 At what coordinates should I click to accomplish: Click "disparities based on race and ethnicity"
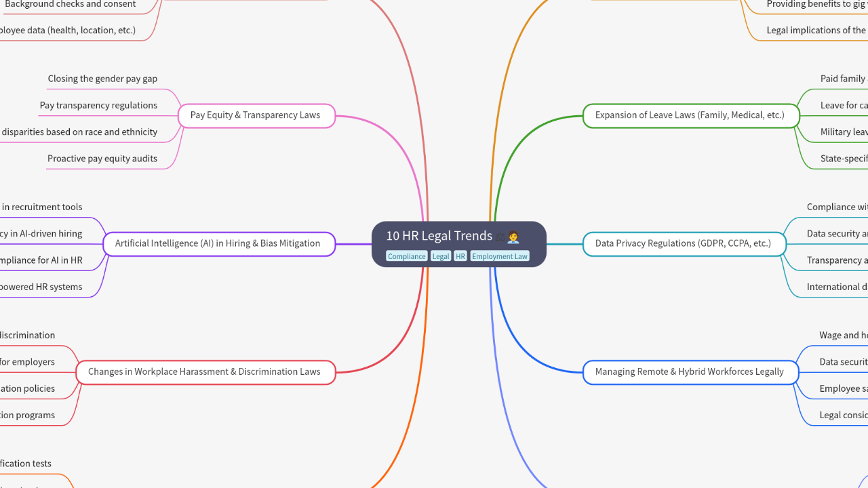(x=79, y=132)
